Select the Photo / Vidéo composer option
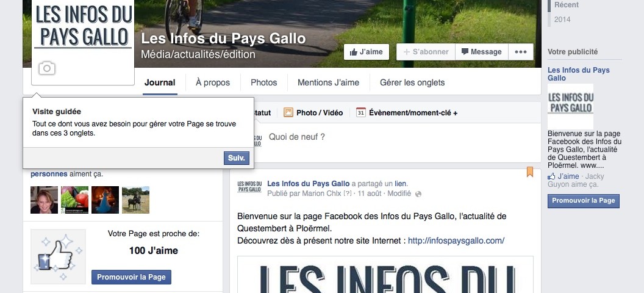Viewport: 644px width, 293px height. point(313,112)
